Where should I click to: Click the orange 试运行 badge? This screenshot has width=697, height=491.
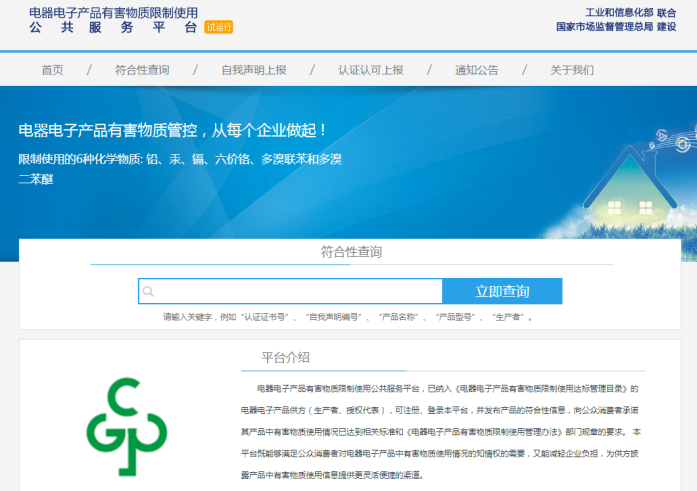point(218,28)
